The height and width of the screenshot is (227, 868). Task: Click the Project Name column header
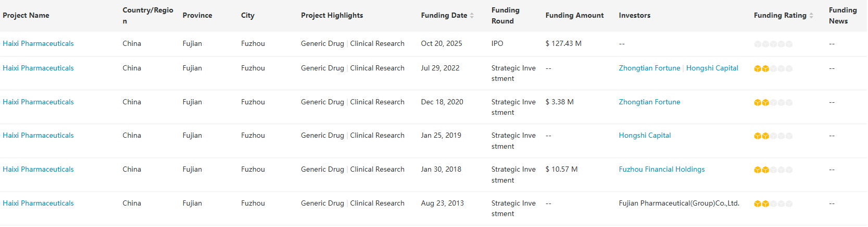coord(26,16)
